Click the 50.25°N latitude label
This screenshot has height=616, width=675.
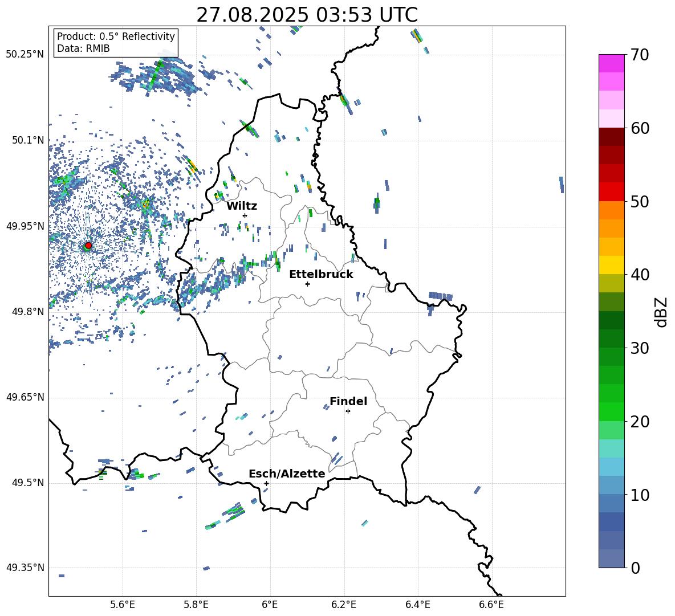pyautogui.click(x=25, y=55)
